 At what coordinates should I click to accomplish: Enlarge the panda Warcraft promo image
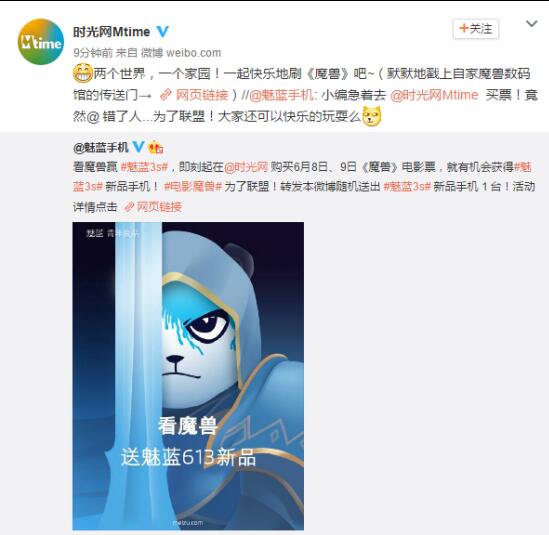point(188,376)
